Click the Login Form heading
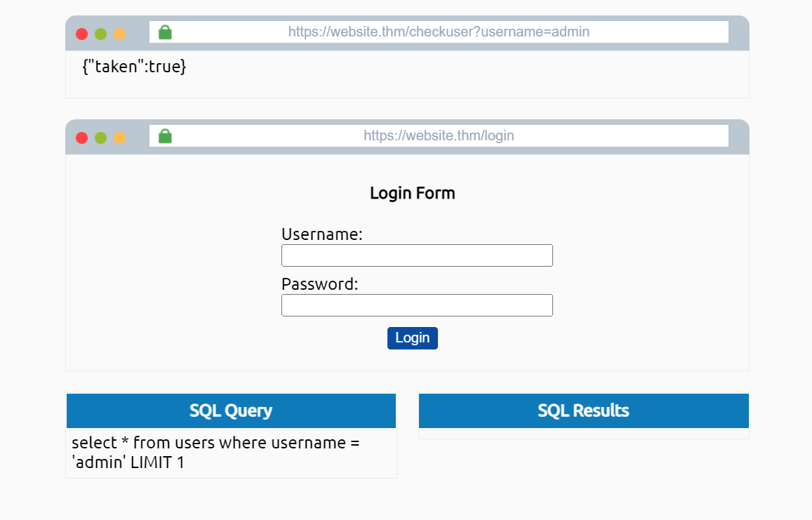Image resolution: width=812 pixels, height=520 pixels. coord(412,193)
